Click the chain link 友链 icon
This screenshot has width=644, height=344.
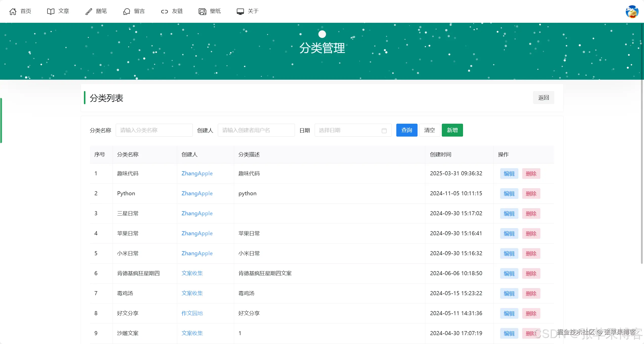[165, 11]
